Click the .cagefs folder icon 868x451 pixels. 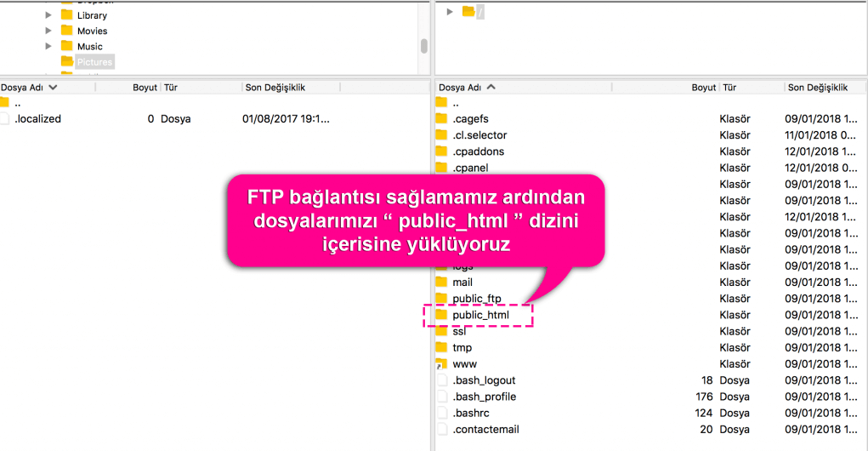441,118
